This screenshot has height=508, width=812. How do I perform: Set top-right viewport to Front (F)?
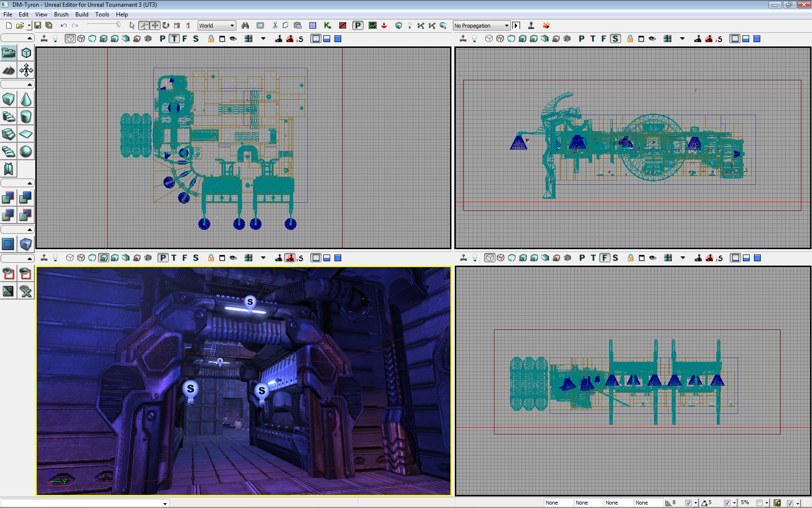604,39
